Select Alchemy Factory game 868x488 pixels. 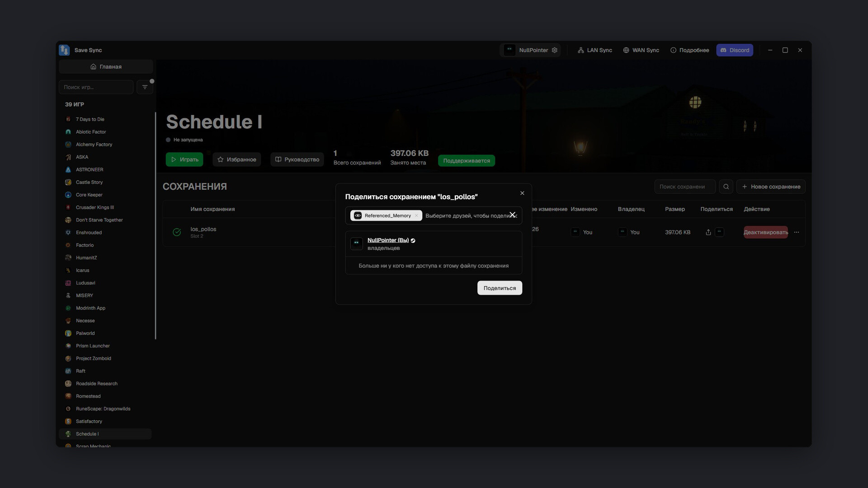[x=105, y=145]
